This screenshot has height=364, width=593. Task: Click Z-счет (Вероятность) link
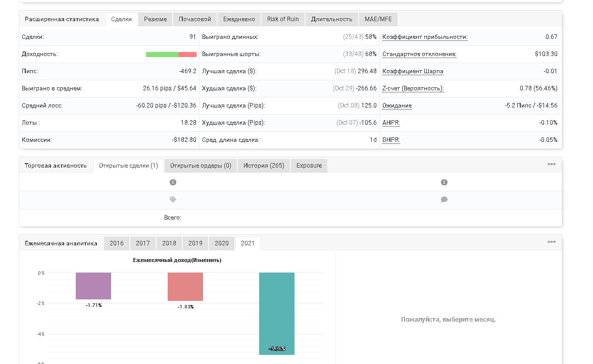click(x=413, y=88)
